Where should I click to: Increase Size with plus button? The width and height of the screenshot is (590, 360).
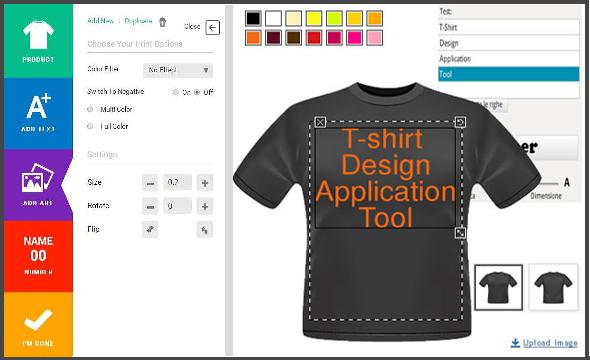pyautogui.click(x=205, y=183)
